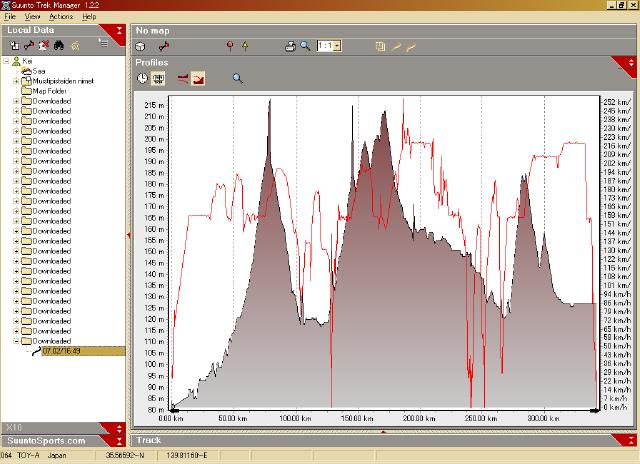Select the Saa tree item

click(x=39, y=71)
